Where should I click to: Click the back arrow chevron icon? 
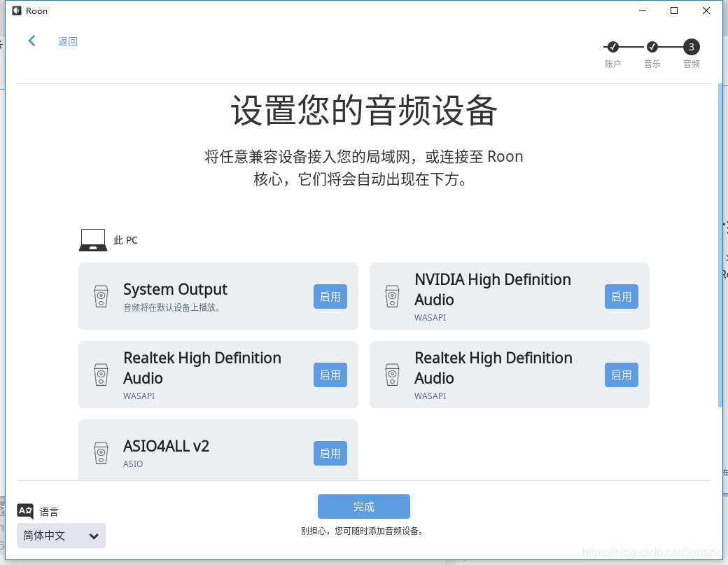(31, 41)
